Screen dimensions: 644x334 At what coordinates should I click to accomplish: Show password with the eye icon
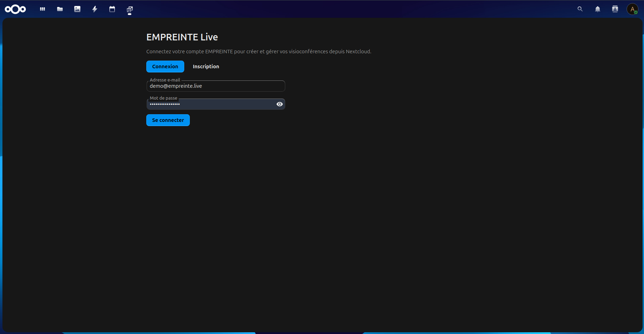click(280, 104)
